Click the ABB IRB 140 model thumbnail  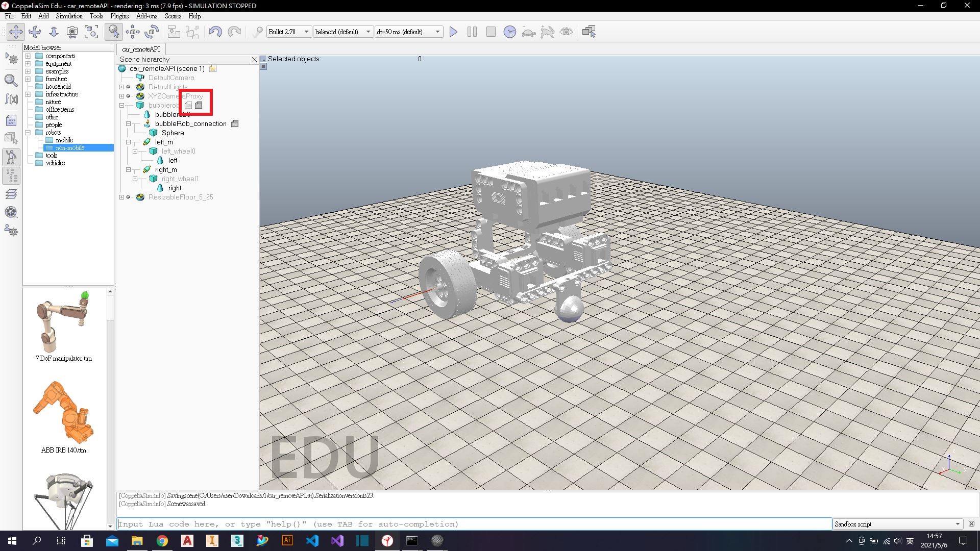tap(64, 413)
